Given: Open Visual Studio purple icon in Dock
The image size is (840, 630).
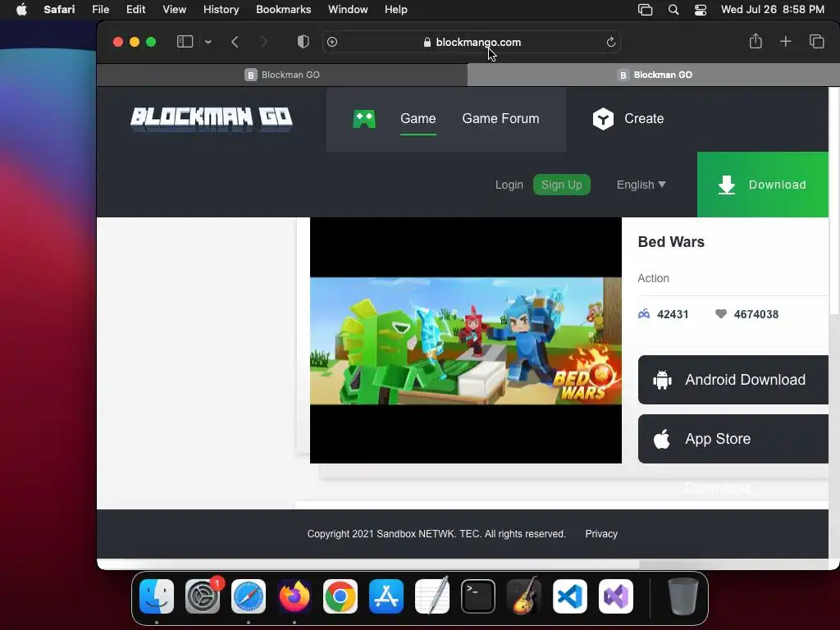Looking at the screenshot, I should pyautogui.click(x=616, y=596).
